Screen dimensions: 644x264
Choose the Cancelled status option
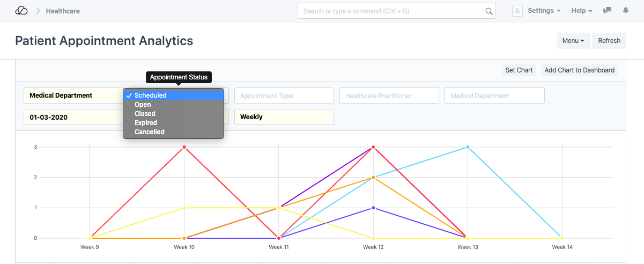[x=149, y=132]
